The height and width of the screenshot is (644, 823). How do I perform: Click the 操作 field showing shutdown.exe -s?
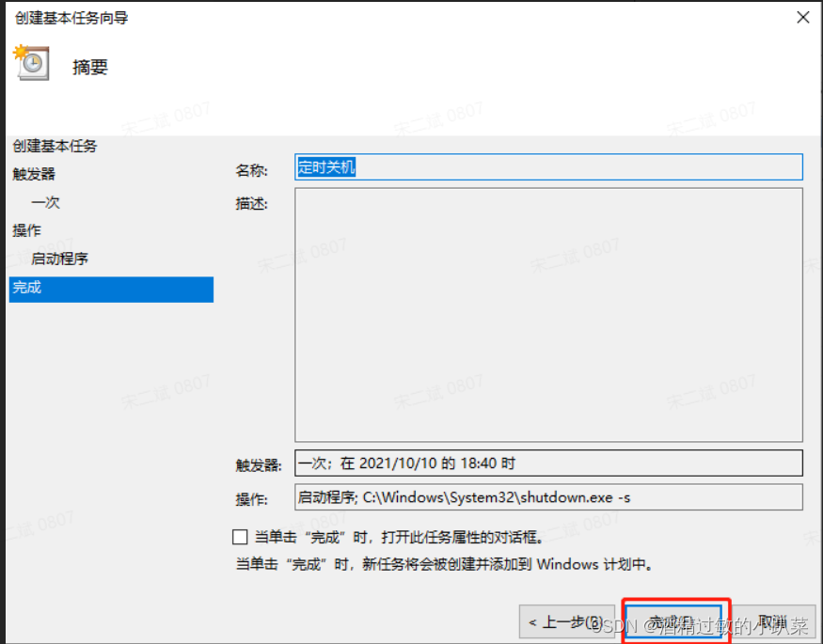point(548,496)
